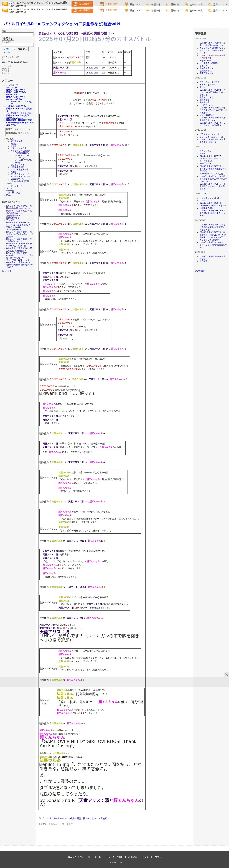229x868 pixels.
Task: Open 旧wiki link in the left sidebar
Action: pos(9,195)
